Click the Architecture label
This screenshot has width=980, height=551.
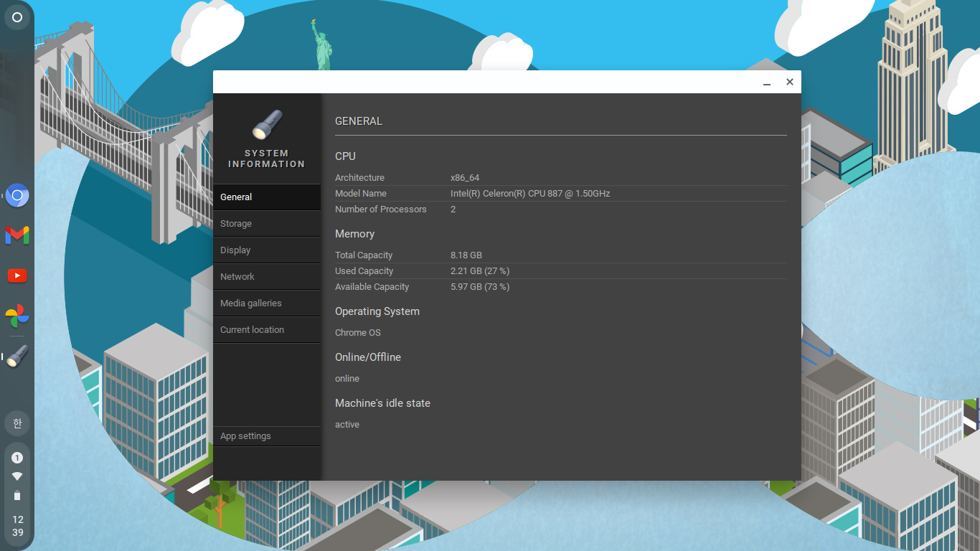coord(359,178)
